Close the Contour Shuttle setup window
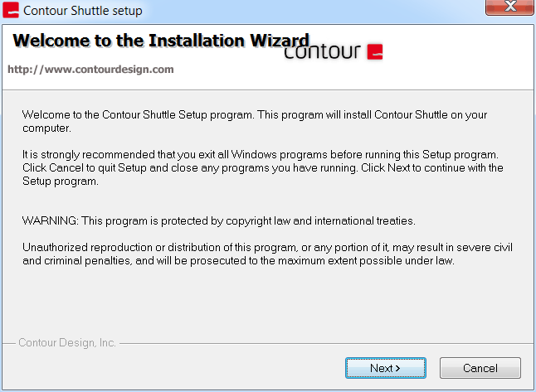 click(x=509, y=7)
